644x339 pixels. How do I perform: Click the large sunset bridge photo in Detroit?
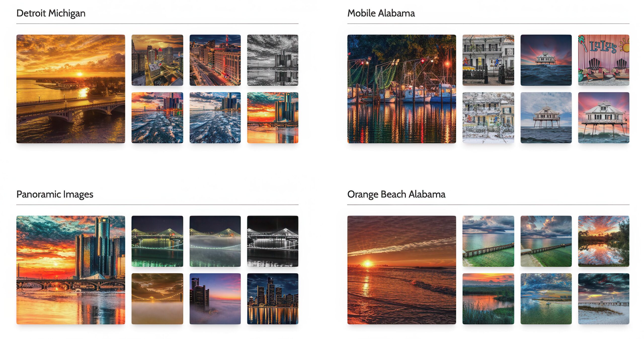[71, 89]
